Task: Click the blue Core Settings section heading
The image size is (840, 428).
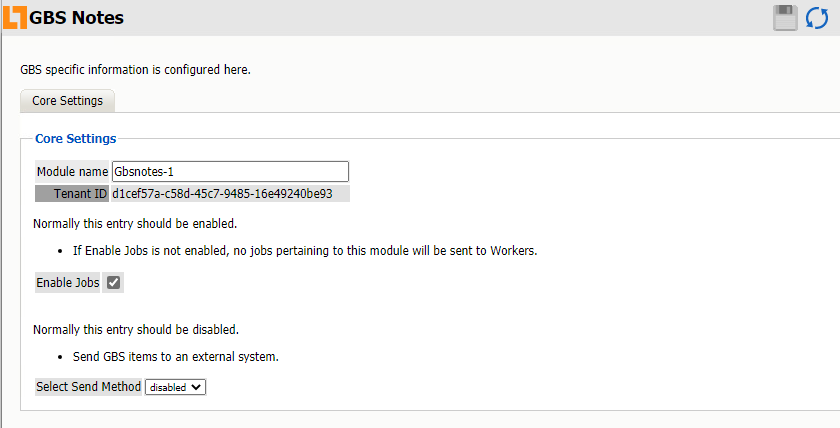Action: coord(75,139)
